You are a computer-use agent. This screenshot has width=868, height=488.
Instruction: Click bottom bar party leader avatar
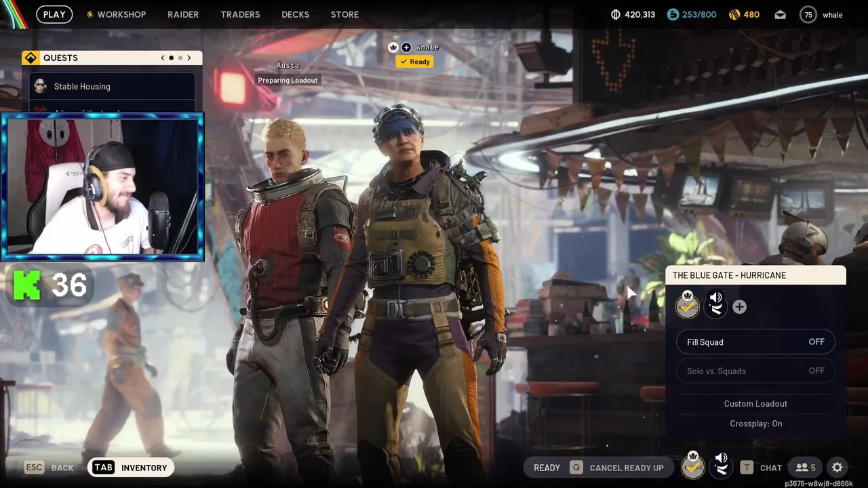click(692, 466)
